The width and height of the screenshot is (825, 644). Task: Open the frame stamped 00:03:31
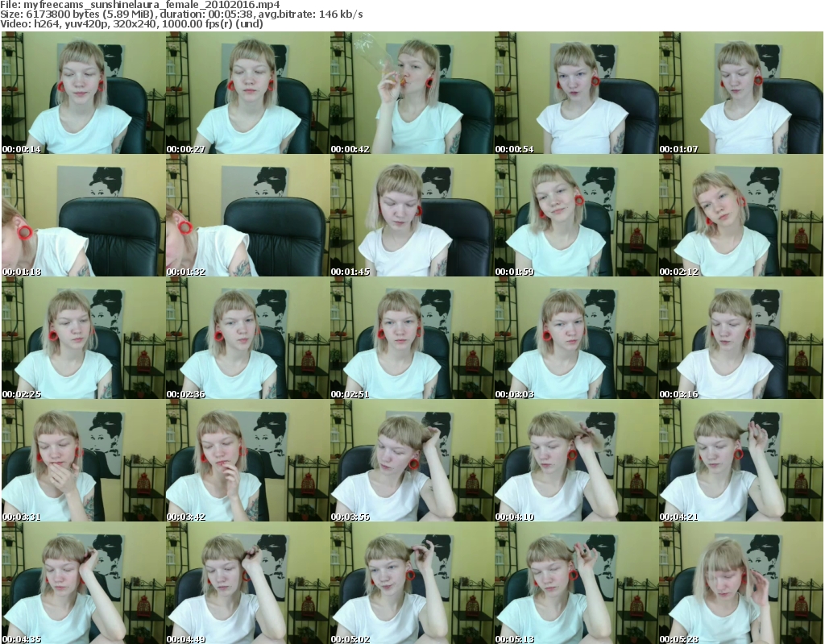83,461
